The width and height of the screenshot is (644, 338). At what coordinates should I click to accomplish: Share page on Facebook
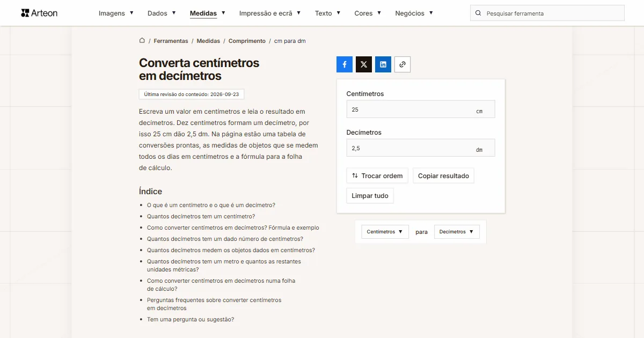tap(345, 64)
